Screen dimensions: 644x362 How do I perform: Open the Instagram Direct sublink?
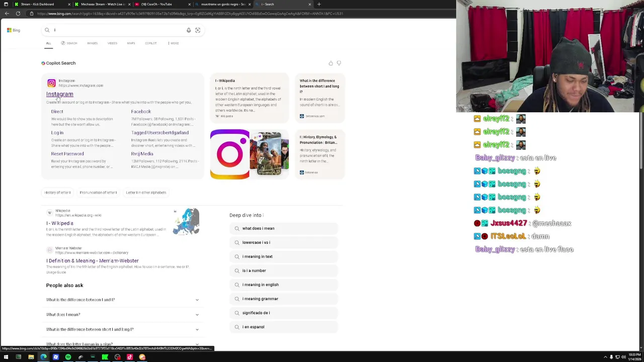pyautogui.click(x=57, y=112)
